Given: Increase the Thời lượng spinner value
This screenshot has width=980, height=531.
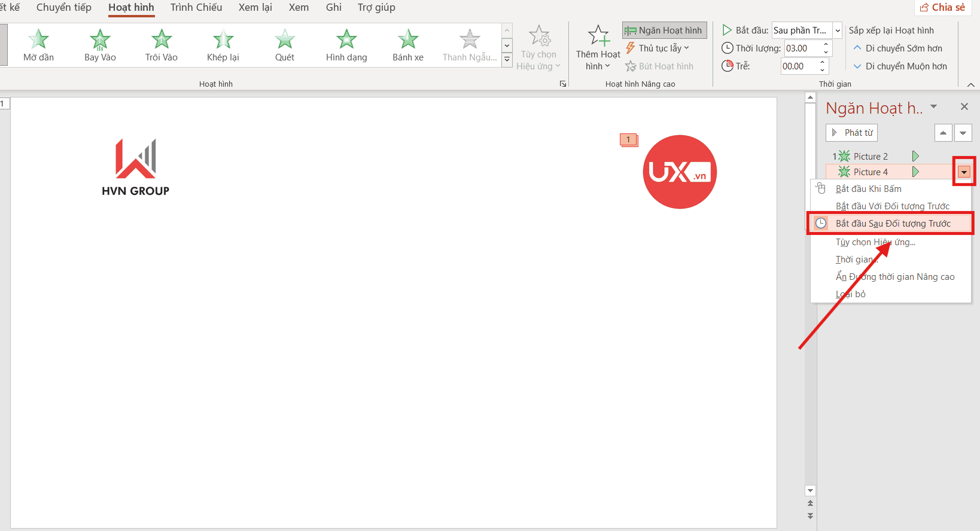Looking at the screenshot, I should (x=826, y=44).
